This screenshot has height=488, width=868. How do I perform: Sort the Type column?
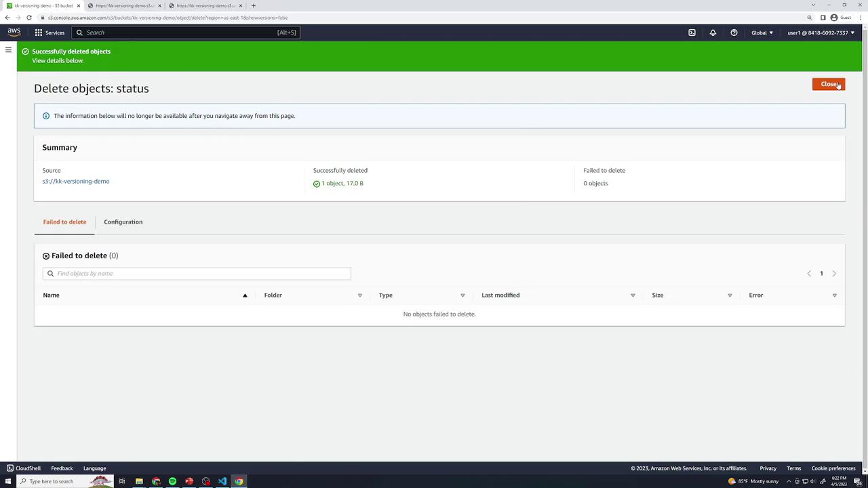click(462, 296)
